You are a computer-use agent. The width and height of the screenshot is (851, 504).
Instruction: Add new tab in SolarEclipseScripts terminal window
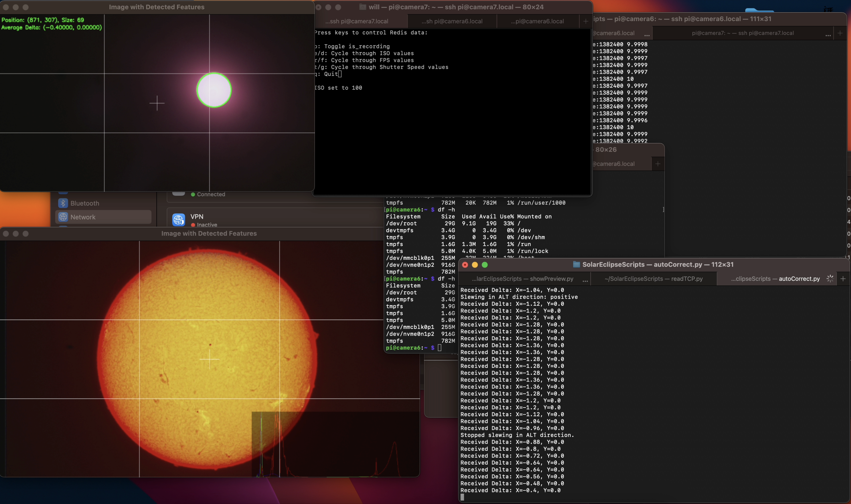[x=843, y=279]
